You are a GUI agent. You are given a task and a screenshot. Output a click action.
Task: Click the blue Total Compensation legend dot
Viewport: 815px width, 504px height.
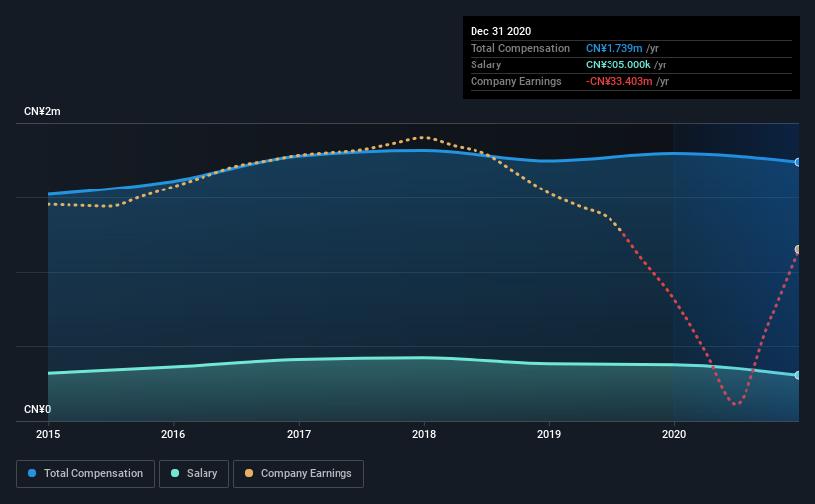point(32,473)
